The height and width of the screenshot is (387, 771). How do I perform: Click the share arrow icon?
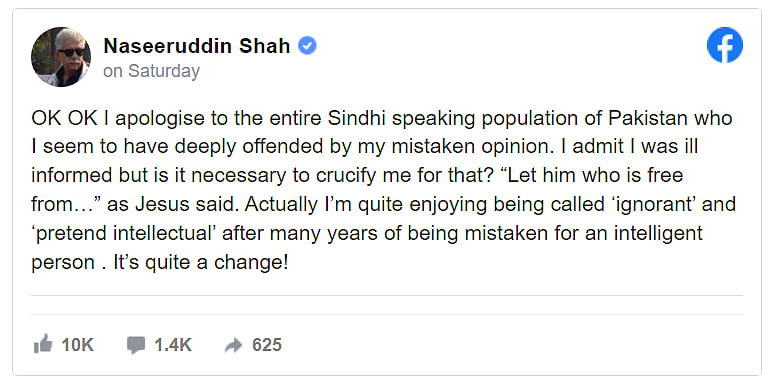(x=234, y=346)
